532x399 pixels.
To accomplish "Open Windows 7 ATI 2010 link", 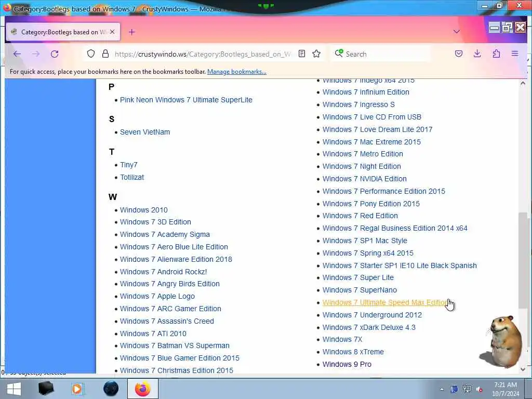I will point(153,334).
